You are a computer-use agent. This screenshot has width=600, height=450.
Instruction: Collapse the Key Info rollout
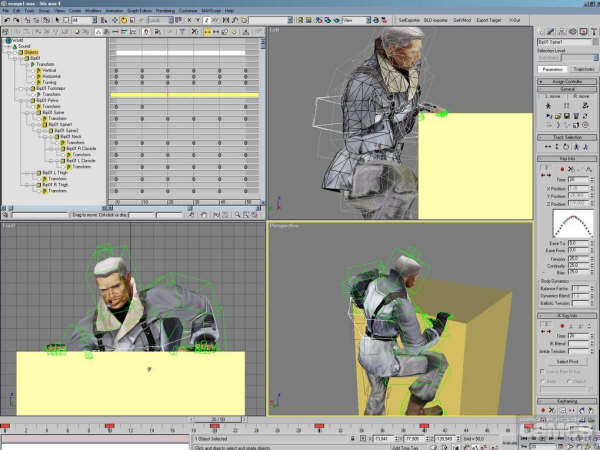click(567, 158)
